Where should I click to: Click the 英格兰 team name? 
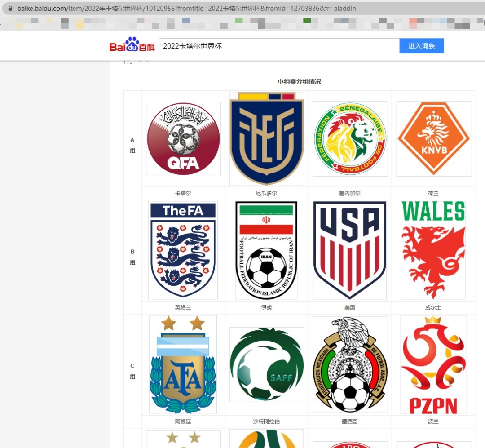coord(183,307)
